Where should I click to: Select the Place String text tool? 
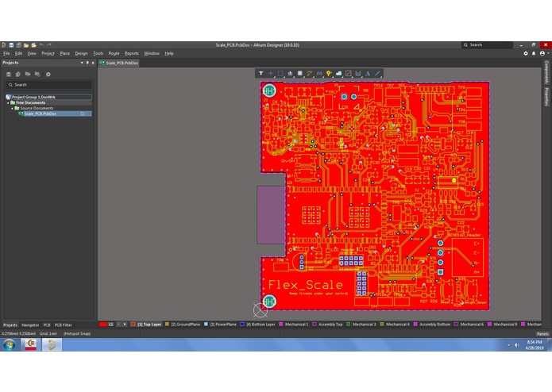point(368,74)
